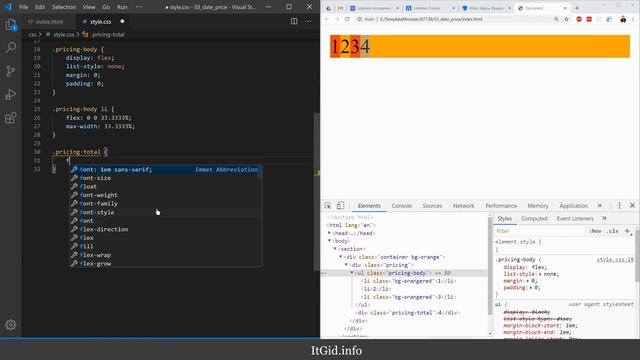Screen dimensions: 640x360
Task: Collapse the container bg-orange div
Action: coord(341,257)
